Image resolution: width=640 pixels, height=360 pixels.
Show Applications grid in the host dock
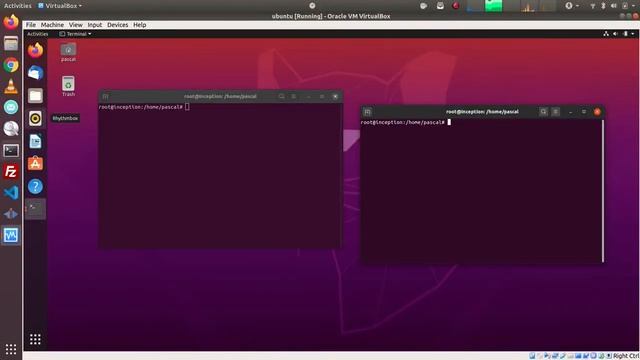11,349
